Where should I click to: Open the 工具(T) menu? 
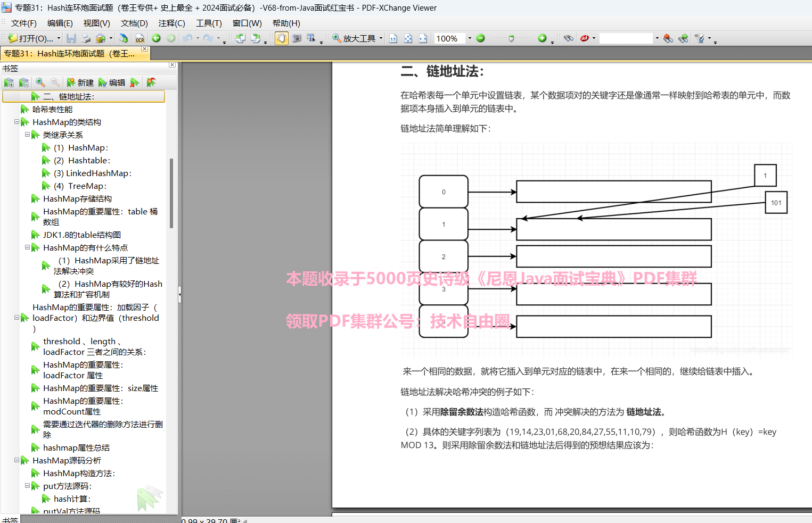(x=209, y=23)
